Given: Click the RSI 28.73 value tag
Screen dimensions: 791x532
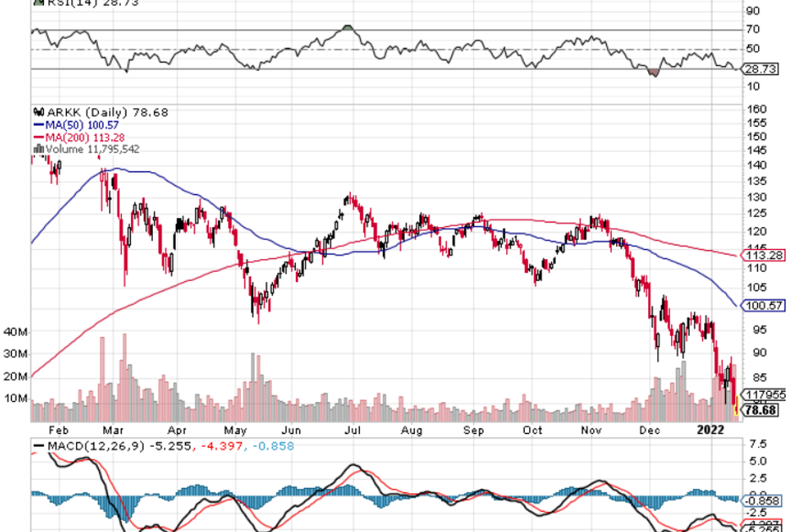Looking at the screenshot, I should pyautogui.click(x=759, y=69).
